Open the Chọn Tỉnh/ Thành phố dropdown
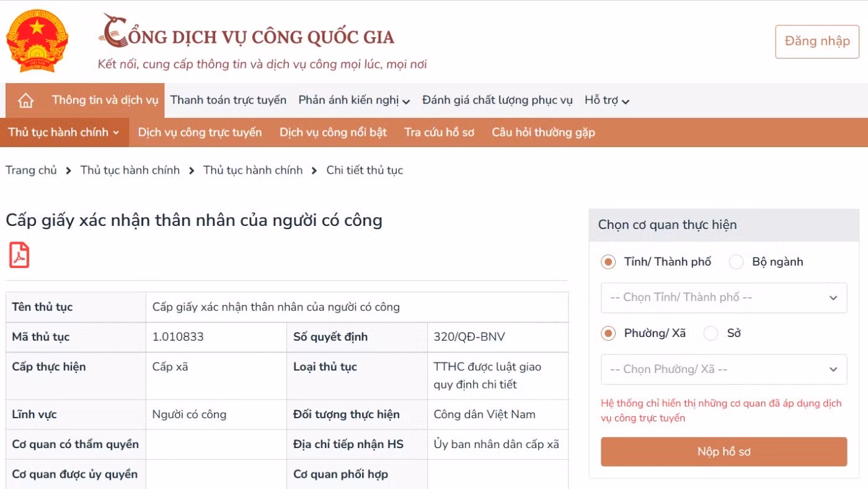The width and height of the screenshot is (868, 489). point(724,298)
